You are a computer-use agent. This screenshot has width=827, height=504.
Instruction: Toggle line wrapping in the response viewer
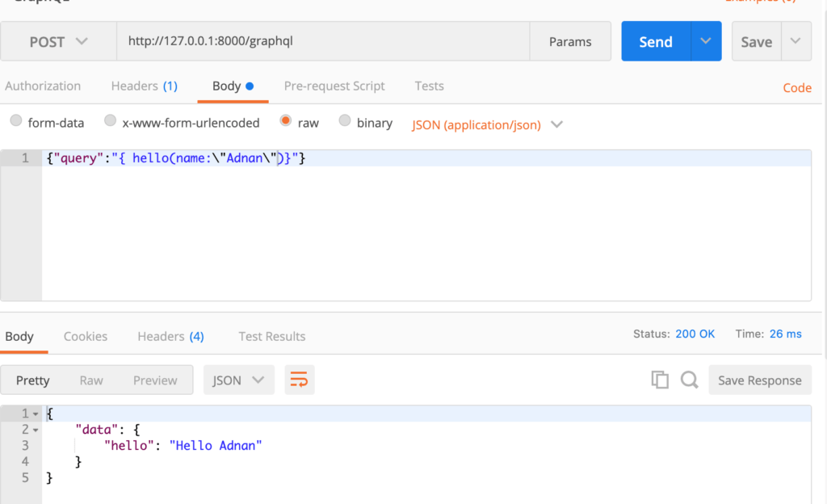pyautogui.click(x=299, y=380)
